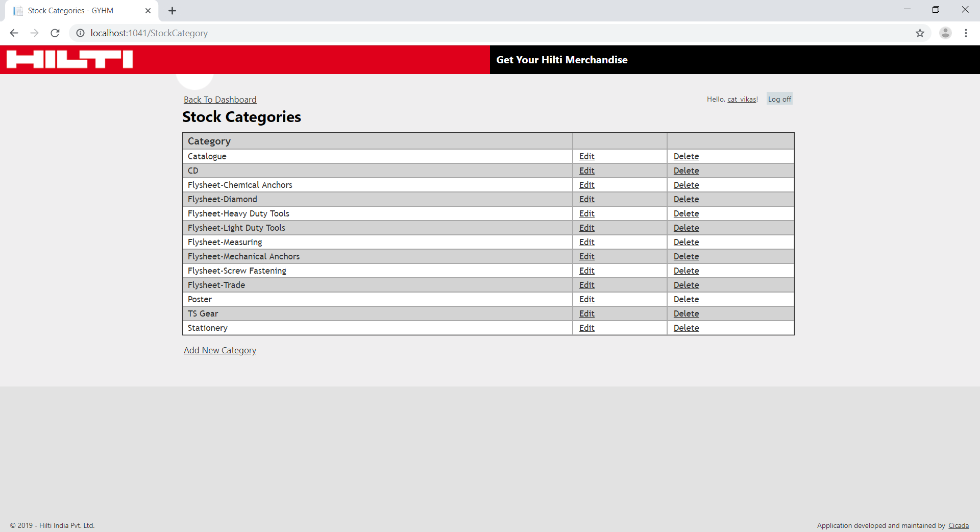Open the cat_vikas user profile link
Image resolution: width=980 pixels, height=532 pixels.
pos(742,99)
